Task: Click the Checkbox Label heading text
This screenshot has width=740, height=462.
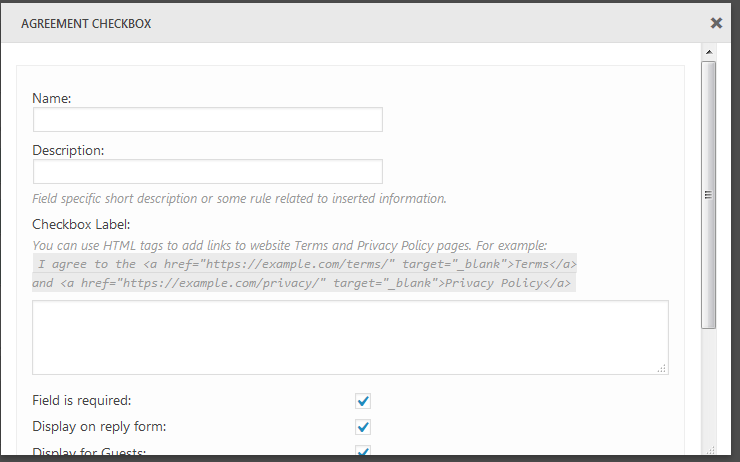Action: click(82, 223)
